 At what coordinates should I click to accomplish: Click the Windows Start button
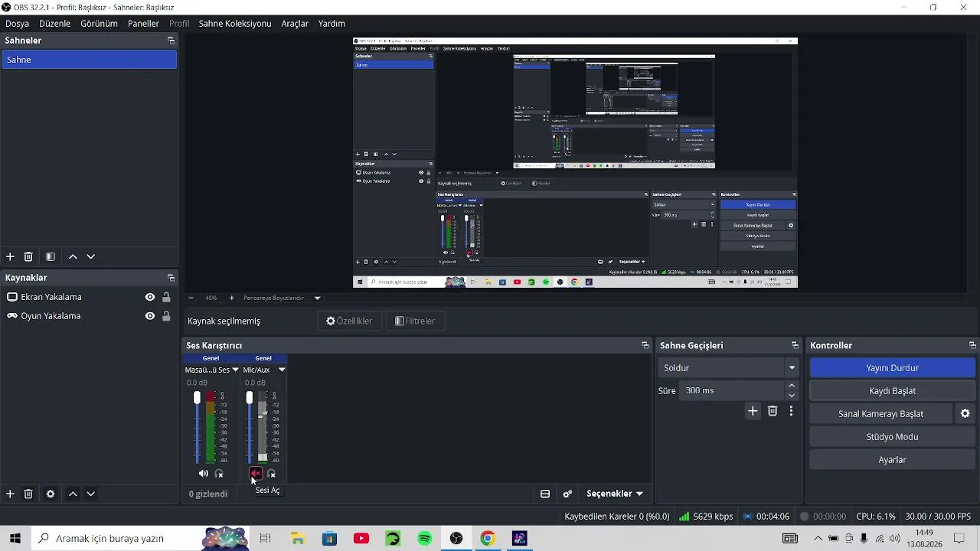pos(15,539)
